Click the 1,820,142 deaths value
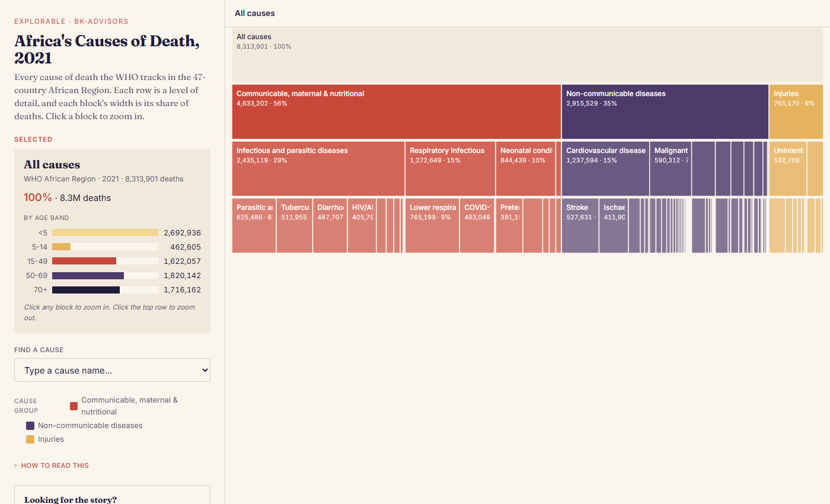Image resolution: width=830 pixels, height=504 pixels. click(182, 276)
